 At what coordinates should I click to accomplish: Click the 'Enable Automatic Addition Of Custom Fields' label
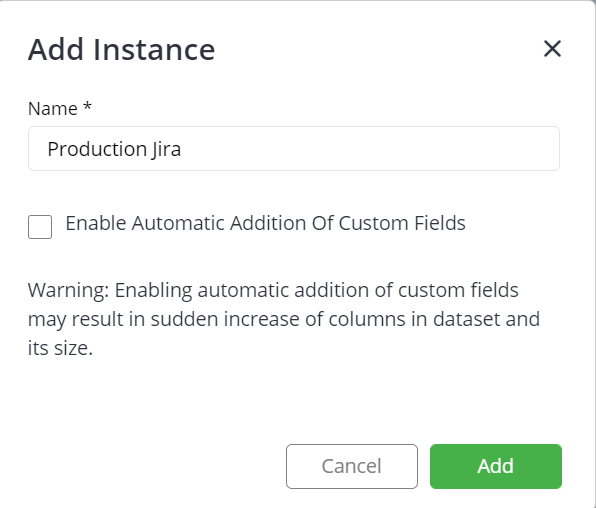tap(265, 223)
